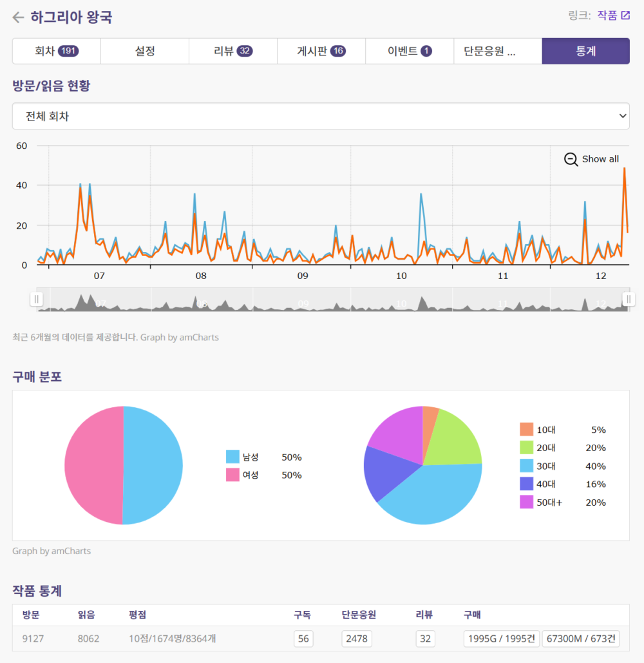
Task: Expand the 전체 회차 dropdown
Action: (x=321, y=116)
